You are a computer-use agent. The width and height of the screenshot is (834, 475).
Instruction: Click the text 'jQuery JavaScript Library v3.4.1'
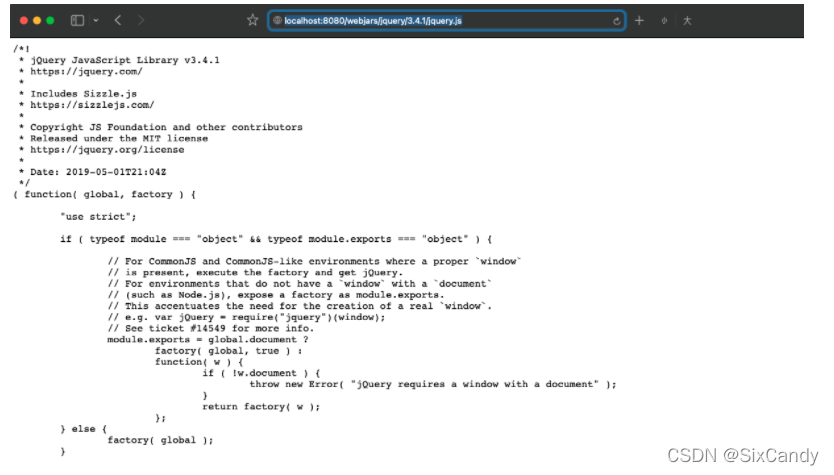pos(124,60)
